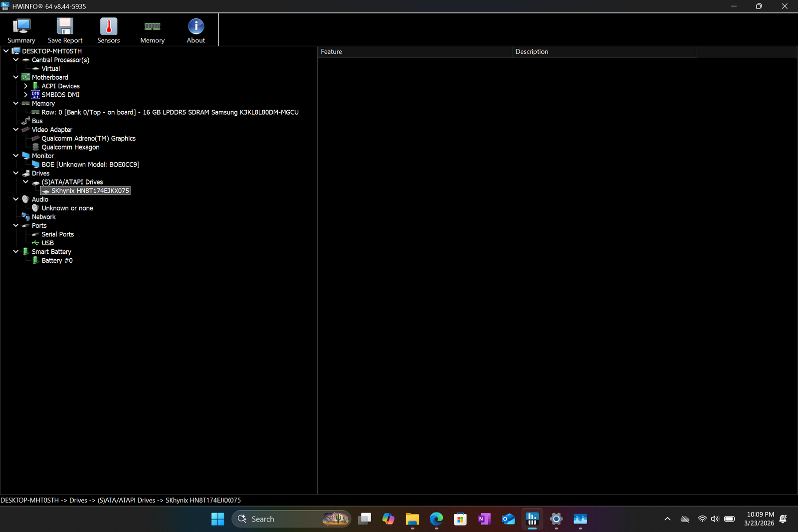Select the Network tree item
The width and height of the screenshot is (798, 532).
43,217
